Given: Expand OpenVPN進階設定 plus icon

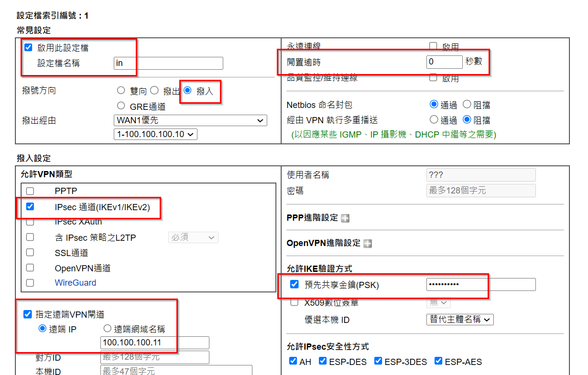Looking at the screenshot, I should (367, 244).
